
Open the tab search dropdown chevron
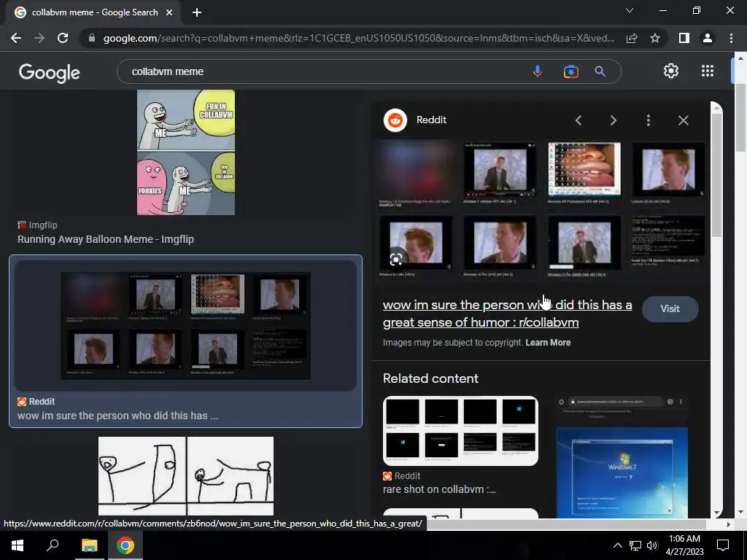point(630,10)
